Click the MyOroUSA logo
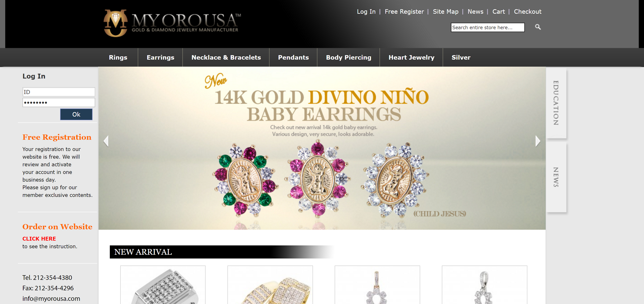 (172, 23)
